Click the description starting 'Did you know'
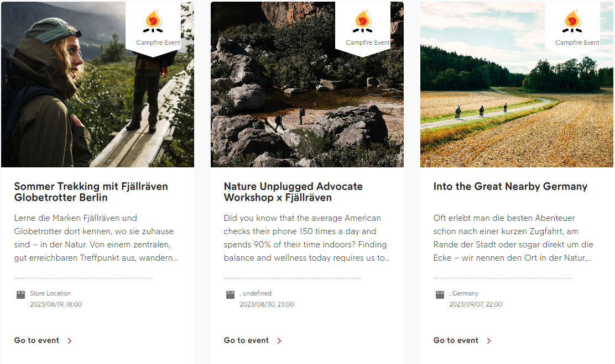The height and width of the screenshot is (364, 615). coord(307,238)
